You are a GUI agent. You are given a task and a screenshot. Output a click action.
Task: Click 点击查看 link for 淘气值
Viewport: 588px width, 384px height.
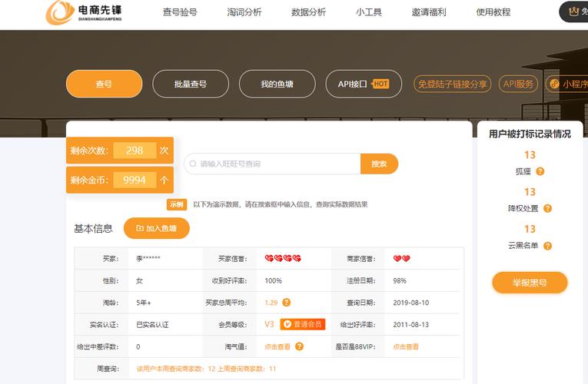click(x=277, y=346)
